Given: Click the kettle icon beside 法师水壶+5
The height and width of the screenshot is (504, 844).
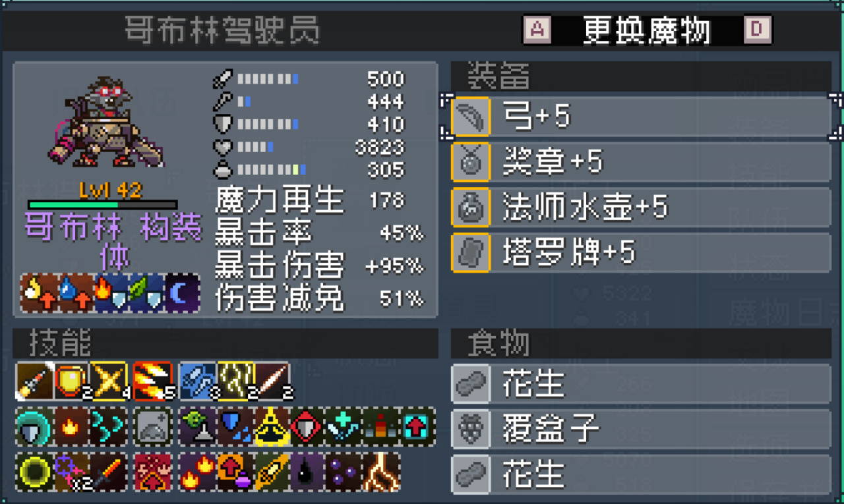Looking at the screenshot, I should (x=471, y=207).
